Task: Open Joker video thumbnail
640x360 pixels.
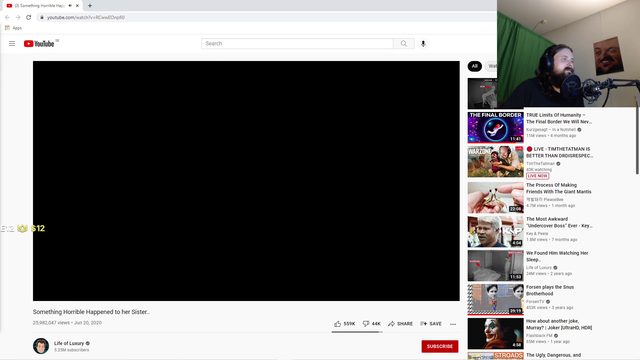Action: coord(496,333)
